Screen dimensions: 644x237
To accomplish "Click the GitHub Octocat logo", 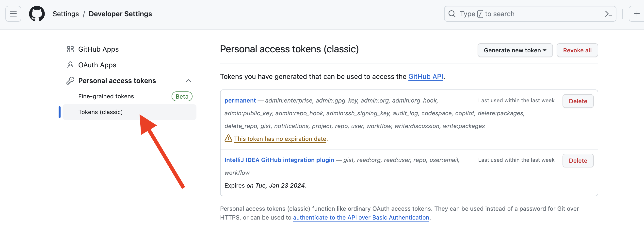I will coord(37,14).
